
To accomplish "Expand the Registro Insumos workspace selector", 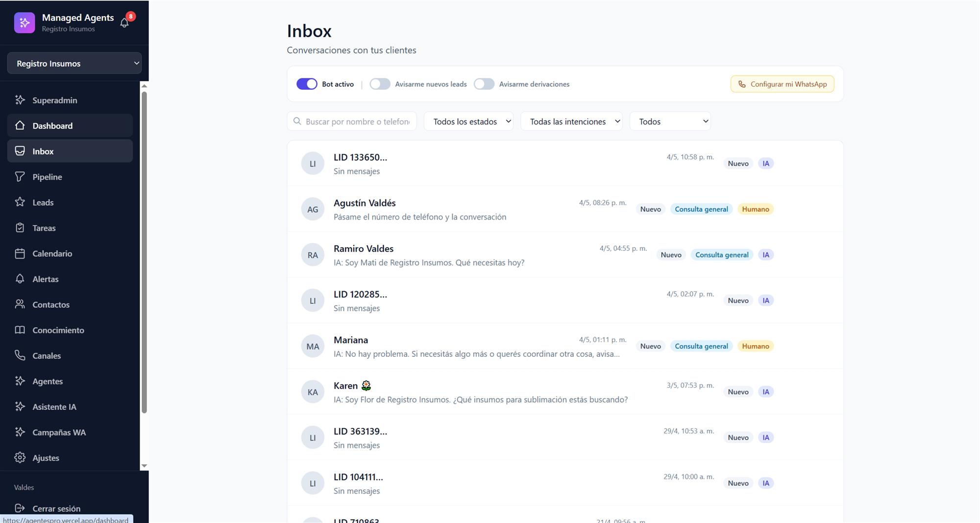I will [74, 63].
